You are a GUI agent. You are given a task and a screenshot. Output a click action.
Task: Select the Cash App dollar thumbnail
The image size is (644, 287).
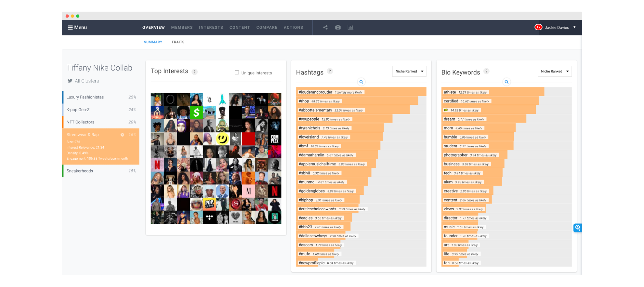point(196,113)
